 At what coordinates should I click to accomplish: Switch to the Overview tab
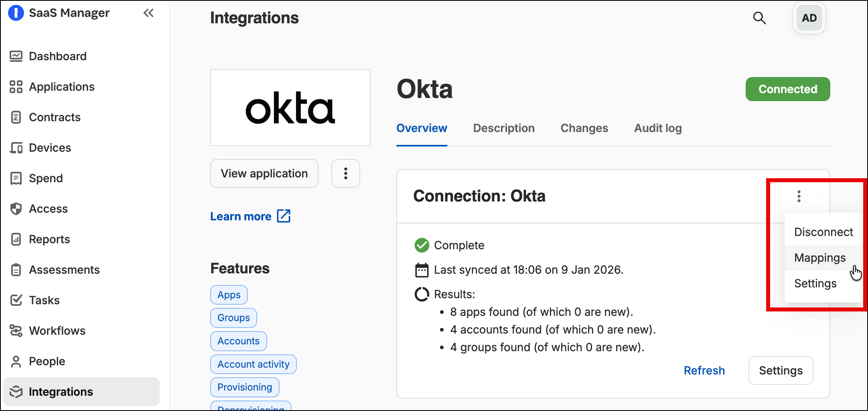pyautogui.click(x=422, y=128)
